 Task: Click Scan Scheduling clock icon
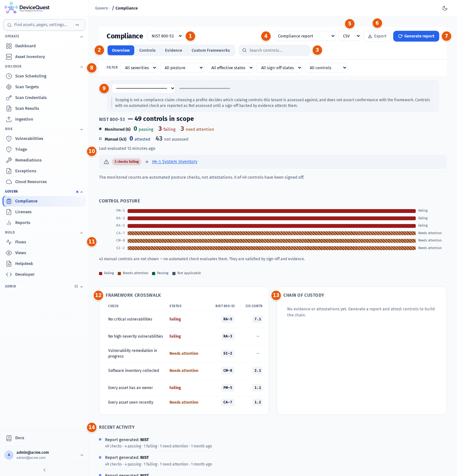[9, 76]
